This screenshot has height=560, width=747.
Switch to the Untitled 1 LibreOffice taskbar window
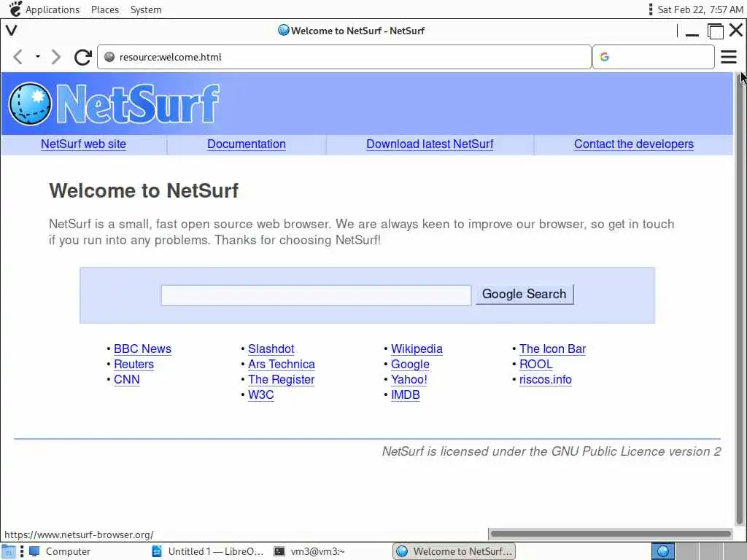208,551
